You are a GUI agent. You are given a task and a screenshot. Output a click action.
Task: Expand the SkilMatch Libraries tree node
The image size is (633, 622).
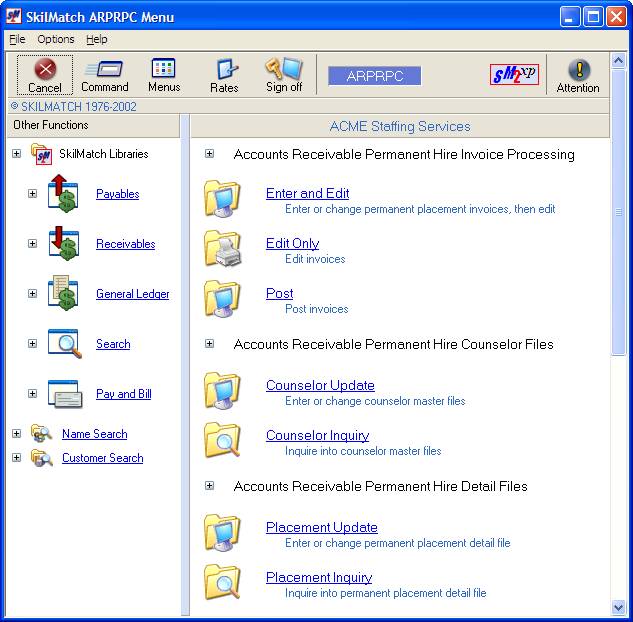coord(16,154)
